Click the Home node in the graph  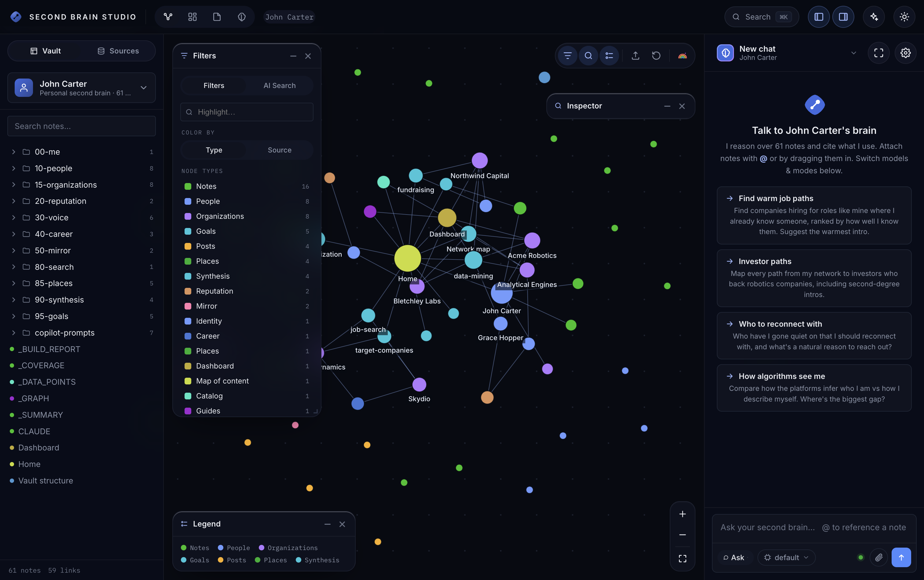pyautogui.click(x=407, y=259)
